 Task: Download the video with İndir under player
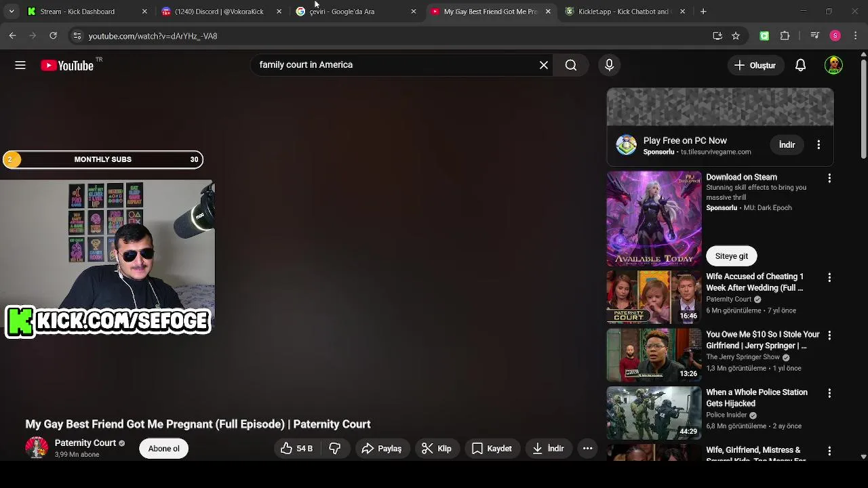pyautogui.click(x=548, y=449)
